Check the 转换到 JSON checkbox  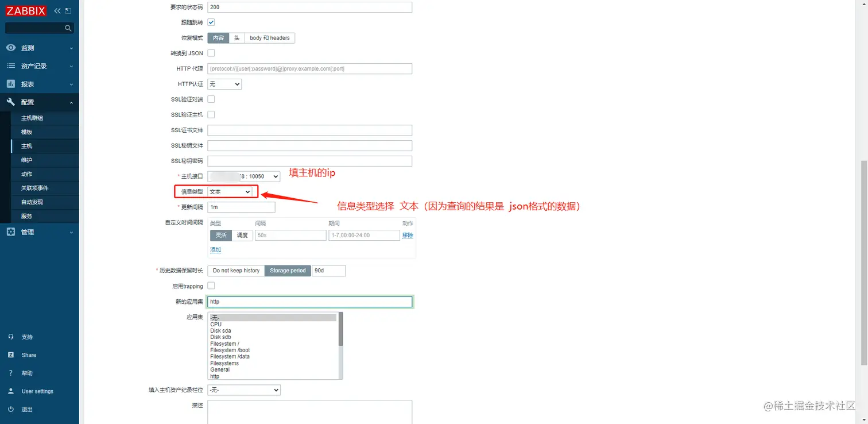211,53
